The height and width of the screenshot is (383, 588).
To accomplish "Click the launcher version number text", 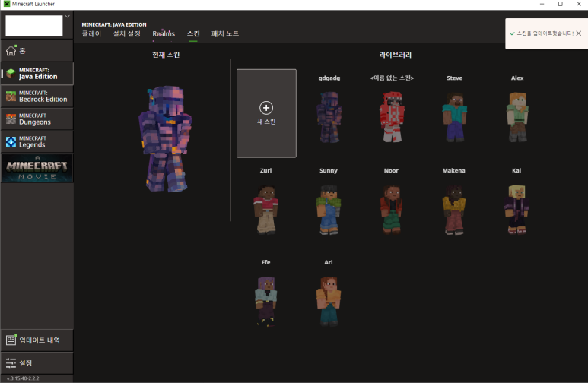I will click(x=23, y=378).
